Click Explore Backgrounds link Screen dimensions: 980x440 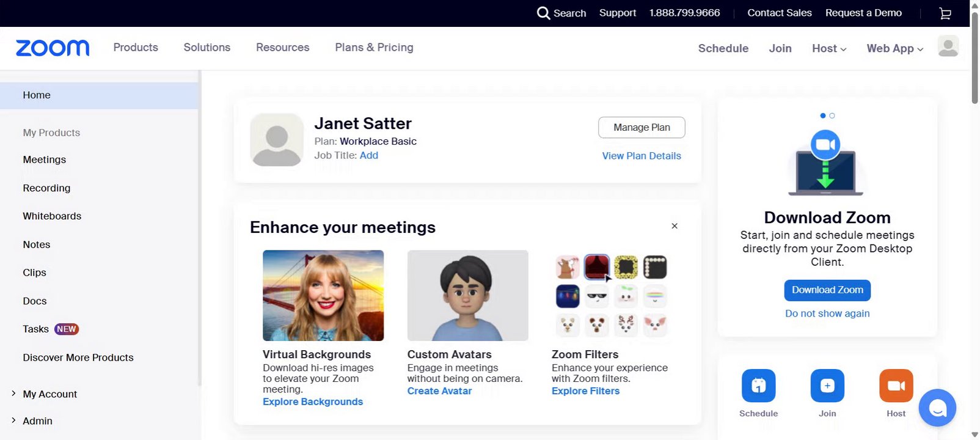tap(313, 402)
